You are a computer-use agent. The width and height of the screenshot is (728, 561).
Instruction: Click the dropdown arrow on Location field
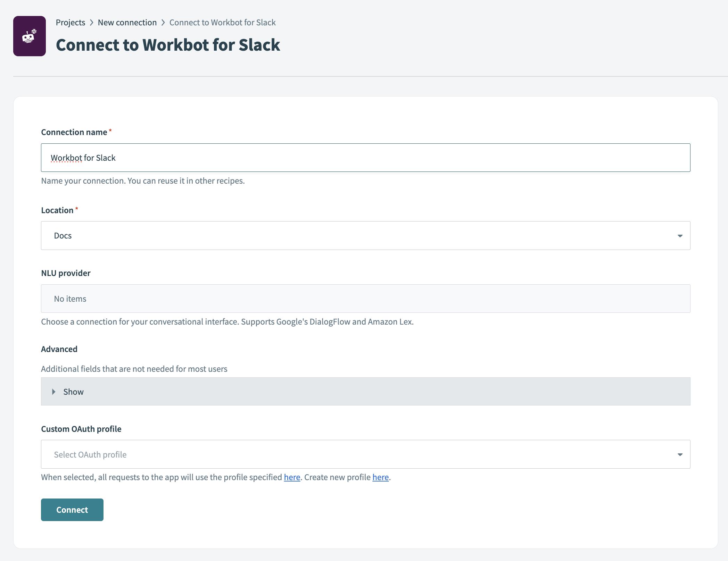[x=680, y=235]
